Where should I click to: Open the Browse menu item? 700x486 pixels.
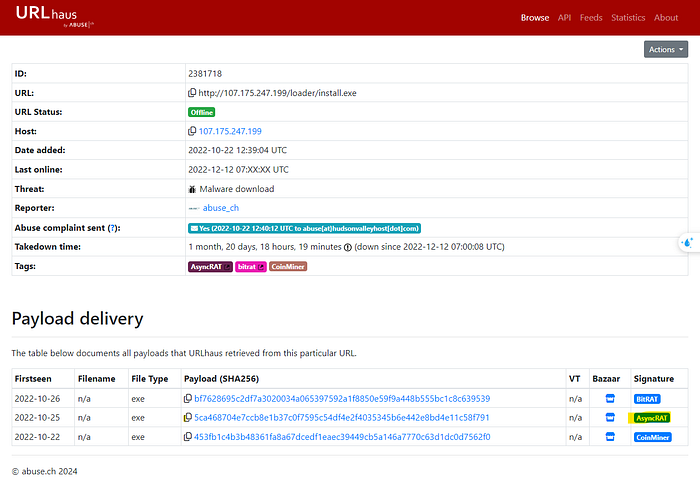tap(535, 18)
